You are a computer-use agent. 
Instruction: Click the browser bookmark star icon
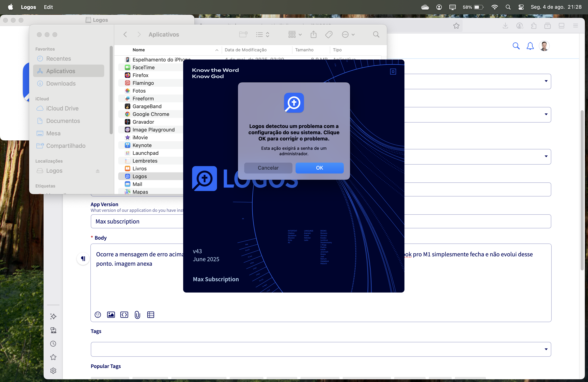[x=456, y=26]
